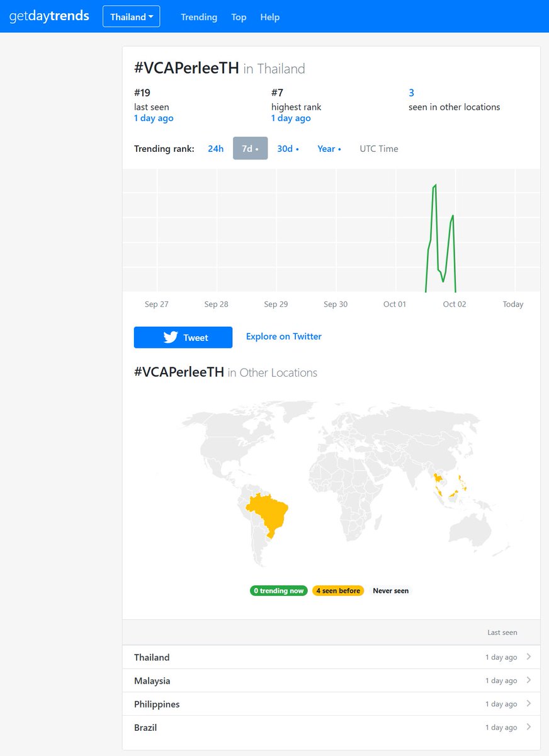Click the '0 trending now' legend badge
Screen dimensions: 549x756
coord(278,591)
